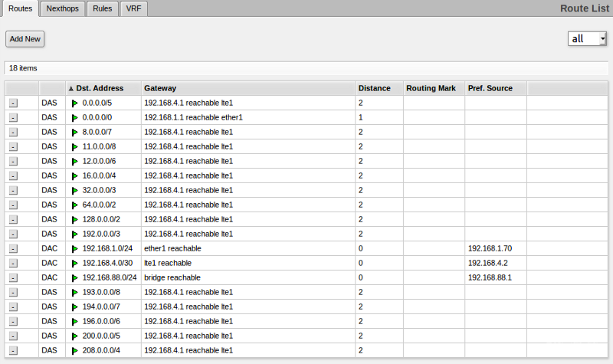Screen dimensions: 613x364
Task: Click the minus button for route 192.0.0.0/3
Action: pos(13,234)
